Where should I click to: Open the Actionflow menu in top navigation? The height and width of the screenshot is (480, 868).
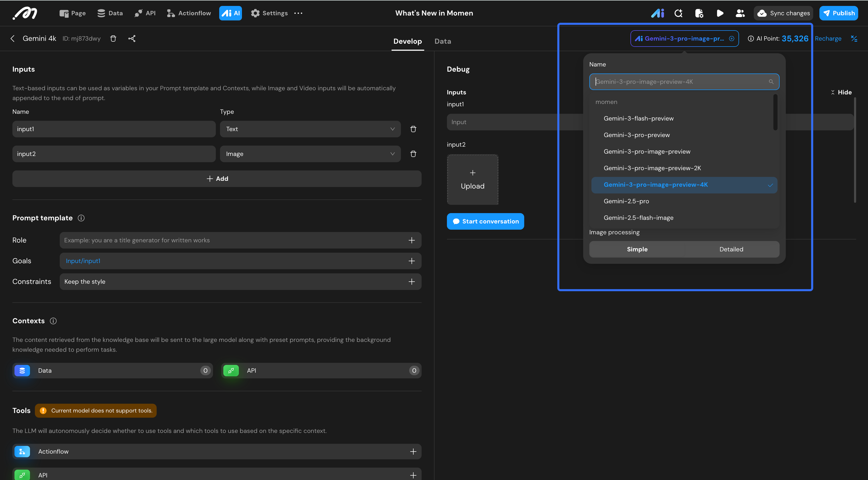189,13
